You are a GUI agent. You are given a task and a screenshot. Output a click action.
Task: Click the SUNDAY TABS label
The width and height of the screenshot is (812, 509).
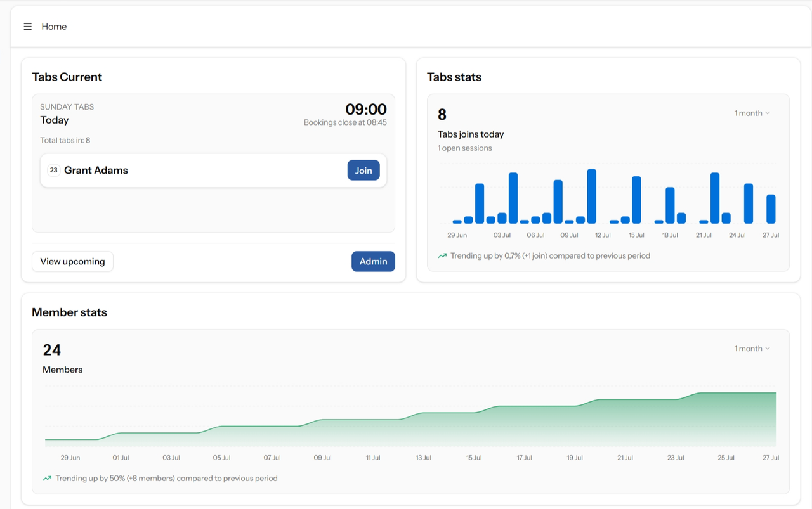[x=67, y=106]
